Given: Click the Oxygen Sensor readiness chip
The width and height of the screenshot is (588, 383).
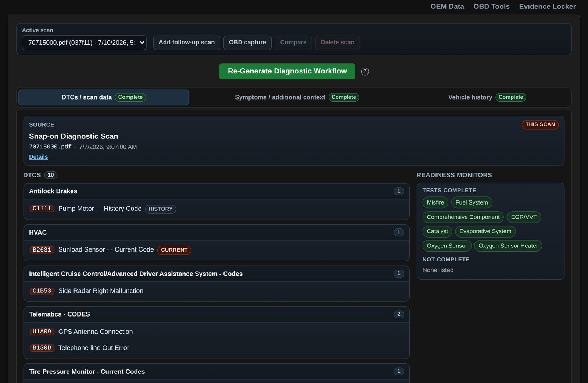Looking at the screenshot, I should (x=447, y=246).
